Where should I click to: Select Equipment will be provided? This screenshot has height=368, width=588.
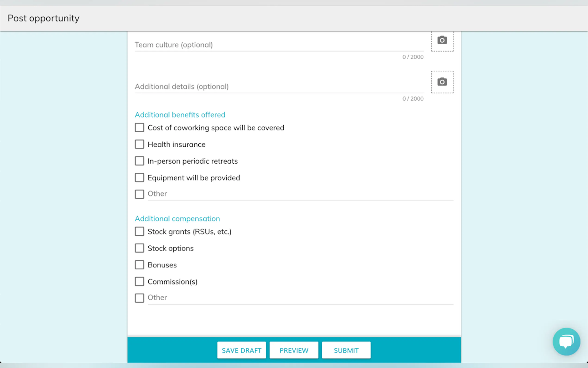tap(140, 178)
